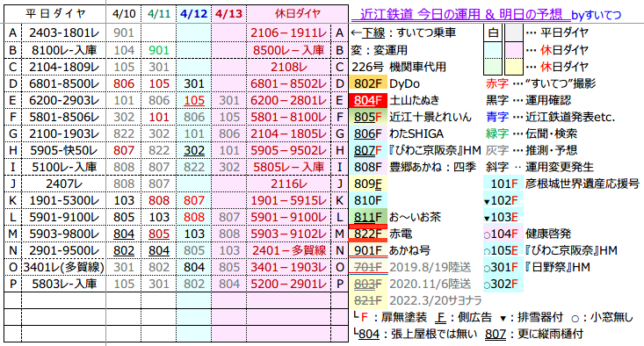Click holiday cell 5905-9502レ

[x=289, y=150]
